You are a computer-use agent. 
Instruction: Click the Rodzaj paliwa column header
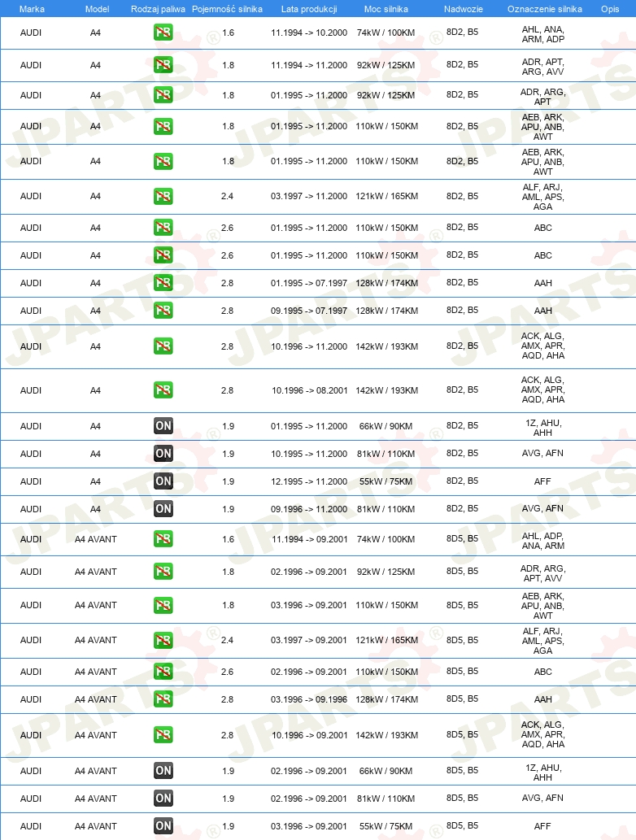point(158,9)
